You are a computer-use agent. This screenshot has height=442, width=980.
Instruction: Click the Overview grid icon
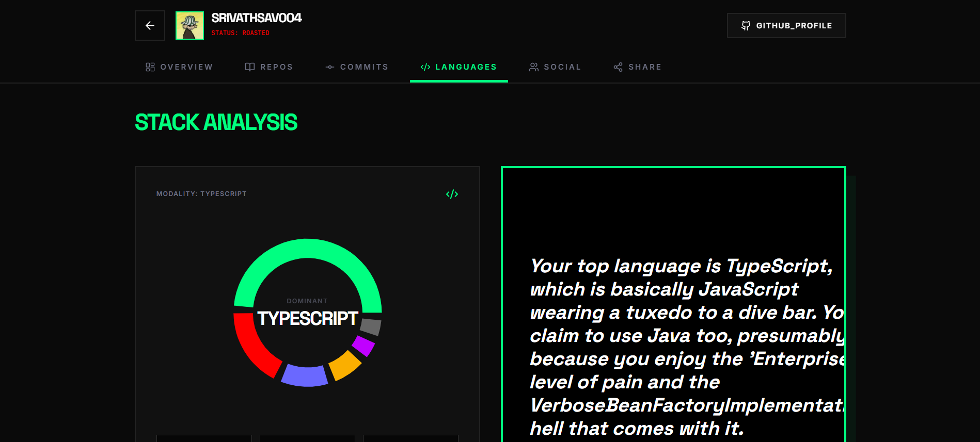tap(150, 67)
